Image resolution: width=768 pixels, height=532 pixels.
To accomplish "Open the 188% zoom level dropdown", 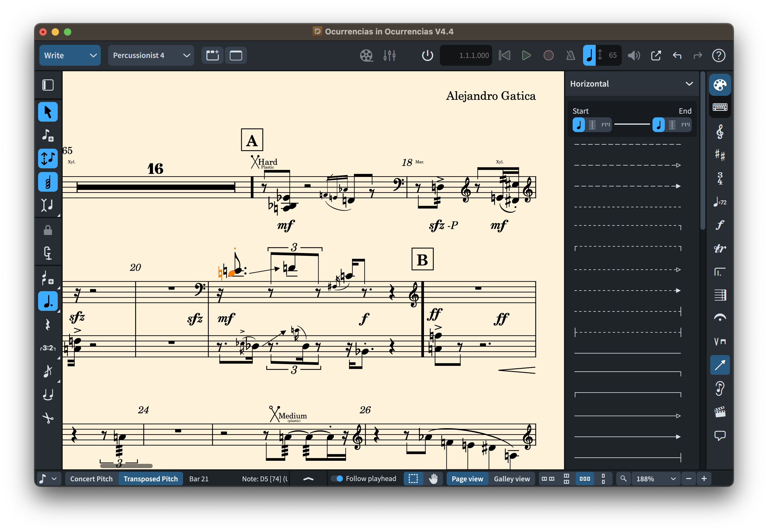I will [656, 479].
